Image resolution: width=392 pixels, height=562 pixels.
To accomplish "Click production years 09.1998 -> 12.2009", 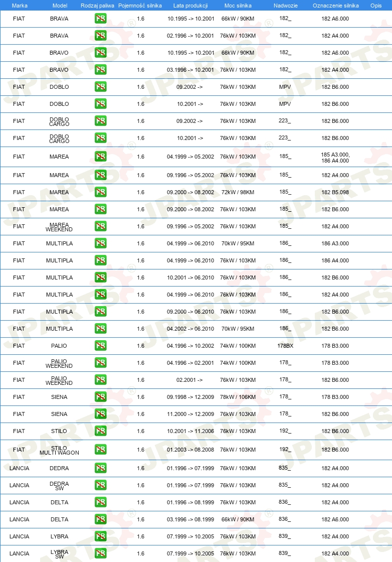I will (190, 397).
